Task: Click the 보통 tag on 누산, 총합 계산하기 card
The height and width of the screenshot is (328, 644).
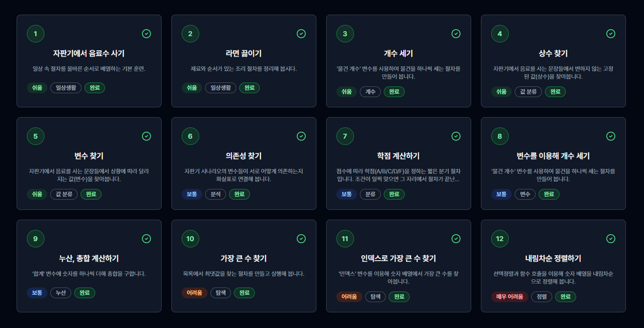Action: [x=37, y=293]
